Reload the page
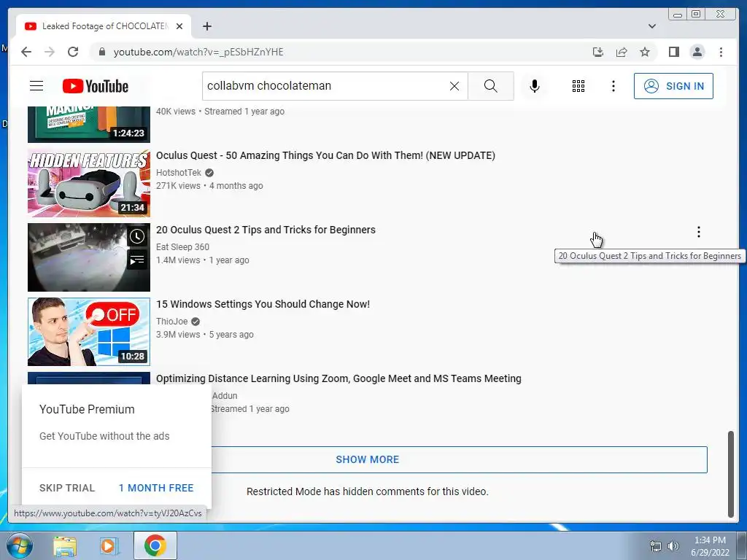Screen dimensions: 747x560 pos(73,52)
